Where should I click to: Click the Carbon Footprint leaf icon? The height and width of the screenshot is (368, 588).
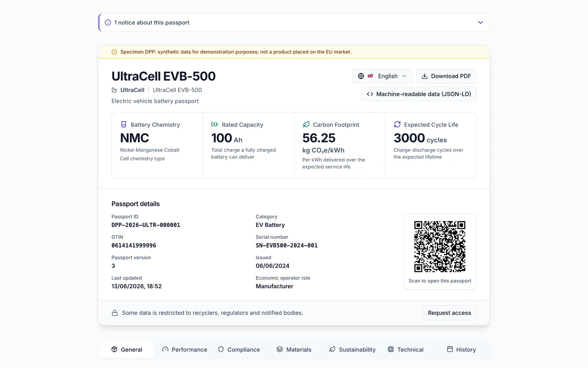coord(306,124)
